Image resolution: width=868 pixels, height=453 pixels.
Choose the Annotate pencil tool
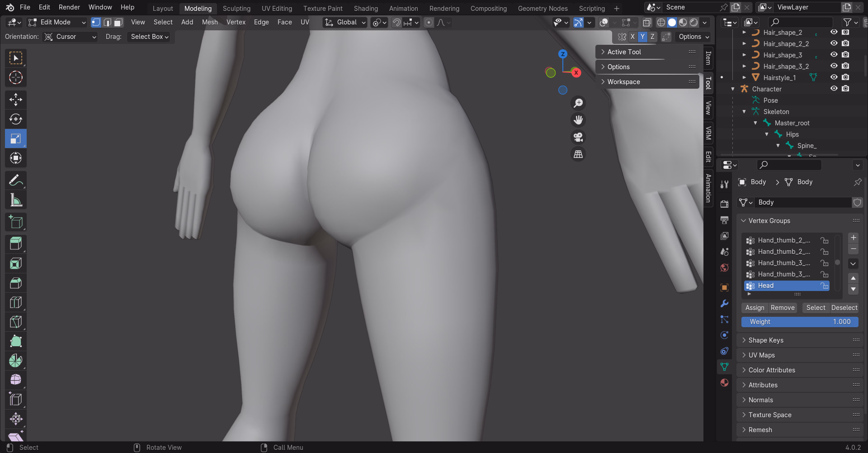click(x=16, y=181)
